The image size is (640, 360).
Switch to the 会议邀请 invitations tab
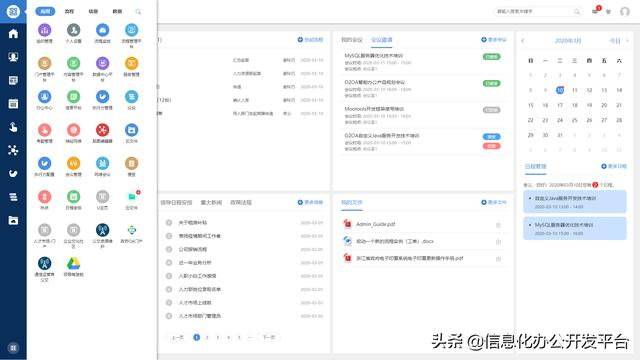[x=382, y=40]
